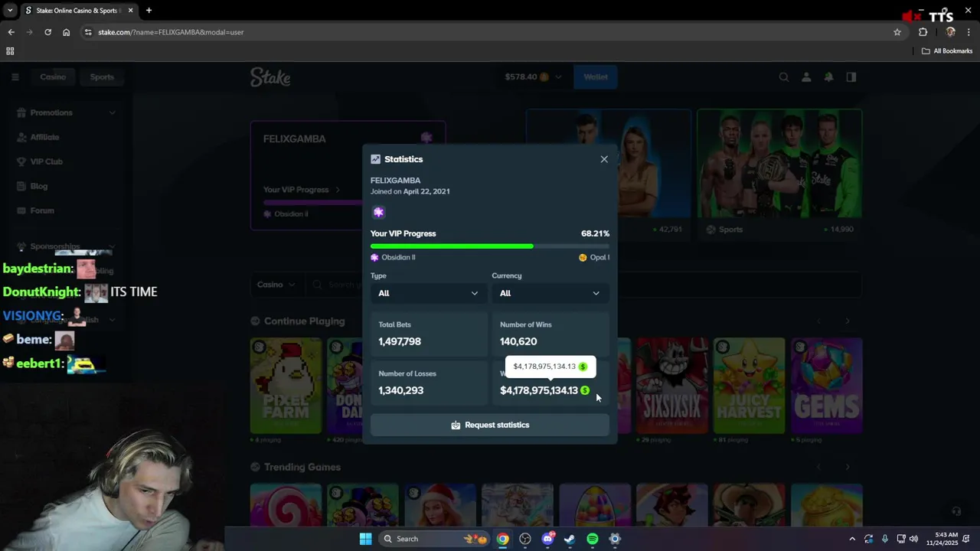Click the Trending Games heading
The width and height of the screenshot is (980, 551).
(302, 467)
